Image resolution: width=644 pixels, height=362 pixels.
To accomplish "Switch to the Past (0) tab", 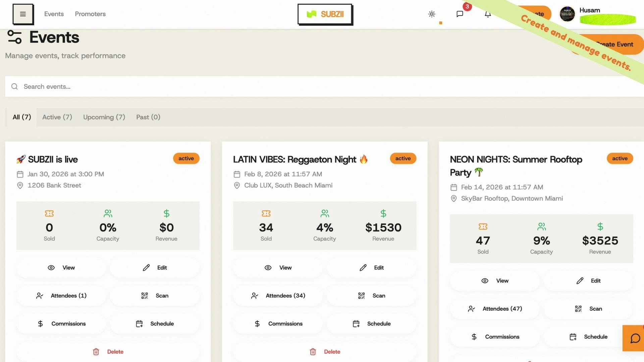I will click(148, 117).
